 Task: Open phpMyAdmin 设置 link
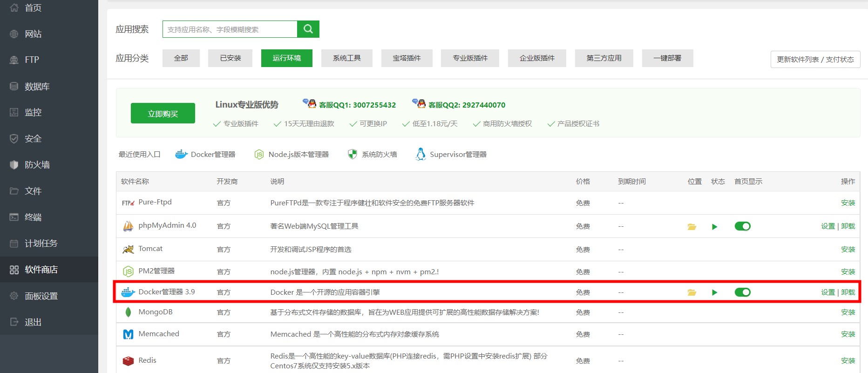pyautogui.click(x=828, y=226)
